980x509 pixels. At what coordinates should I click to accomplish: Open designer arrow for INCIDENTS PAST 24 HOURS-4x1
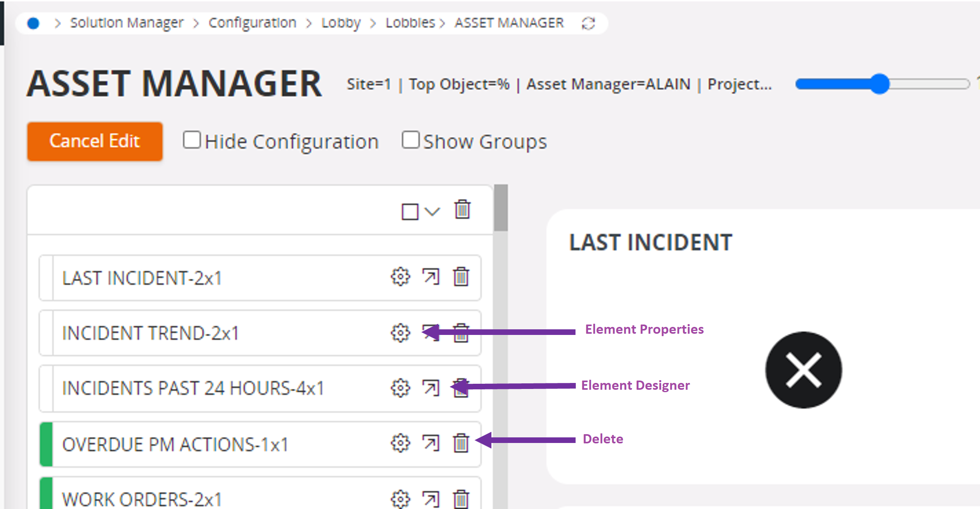[431, 388]
